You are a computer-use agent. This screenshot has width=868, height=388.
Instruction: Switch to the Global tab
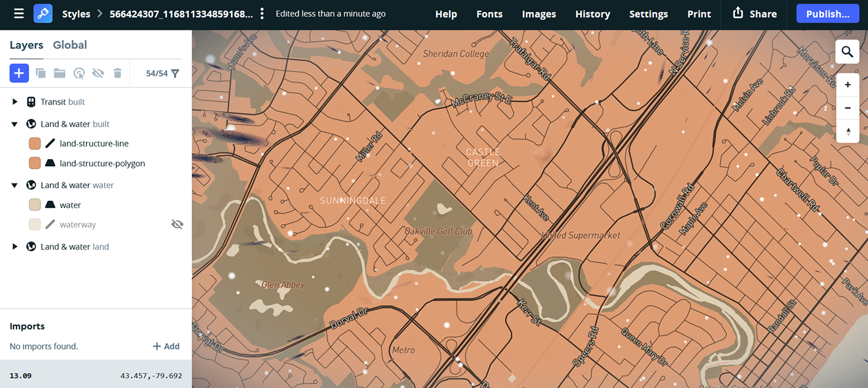(70, 45)
